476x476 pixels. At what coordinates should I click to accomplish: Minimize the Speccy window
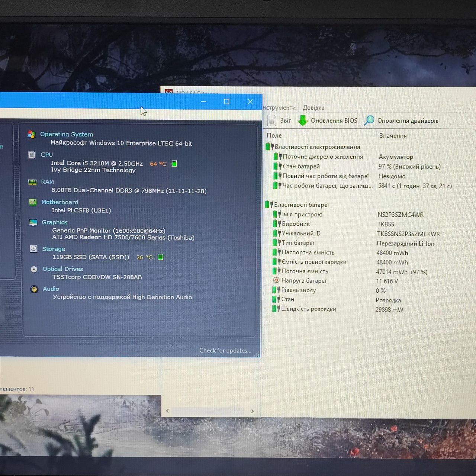(203, 102)
